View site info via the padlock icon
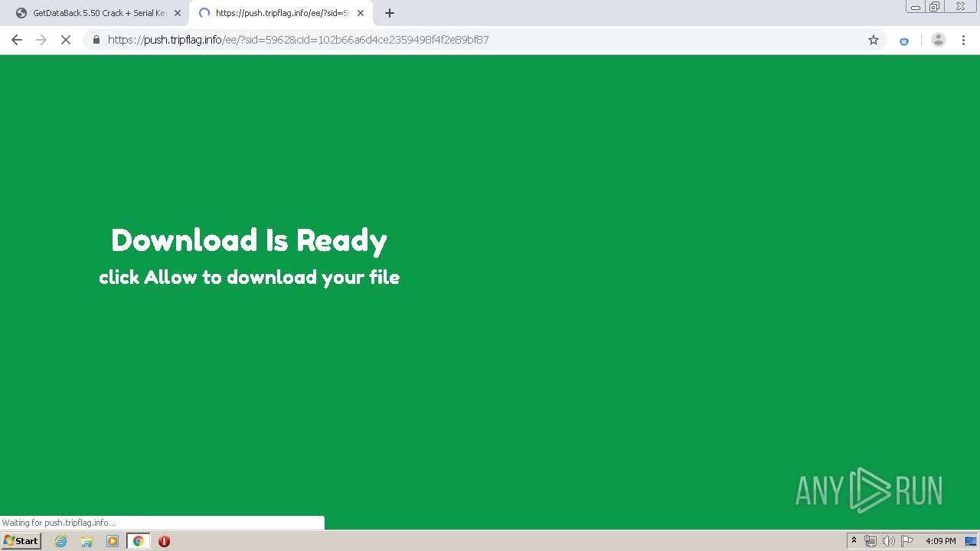The image size is (980, 551). [x=96, y=40]
